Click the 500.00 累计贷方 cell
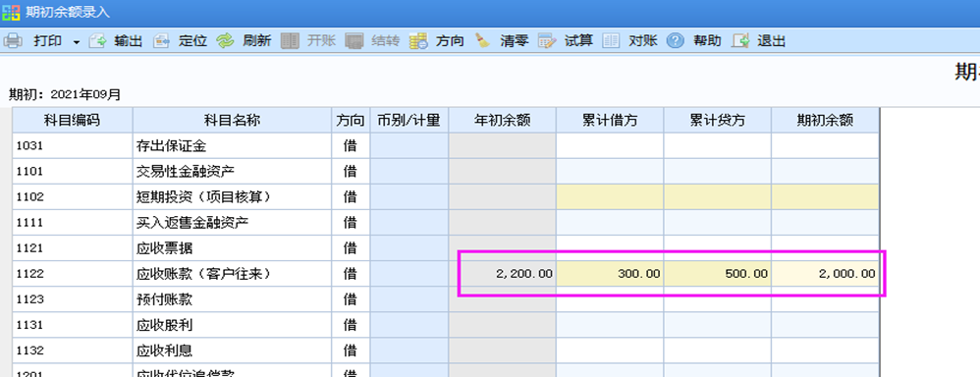The height and width of the screenshot is (377, 980). (x=718, y=273)
